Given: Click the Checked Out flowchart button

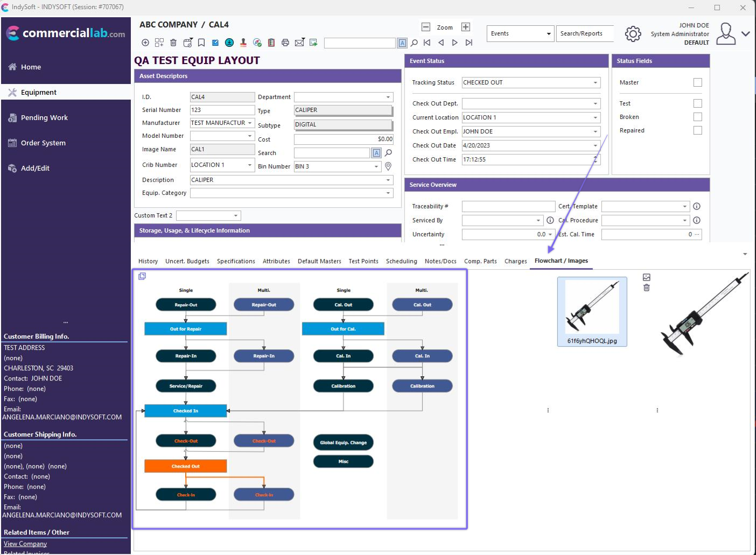Looking at the screenshot, I should coord(186,466).
